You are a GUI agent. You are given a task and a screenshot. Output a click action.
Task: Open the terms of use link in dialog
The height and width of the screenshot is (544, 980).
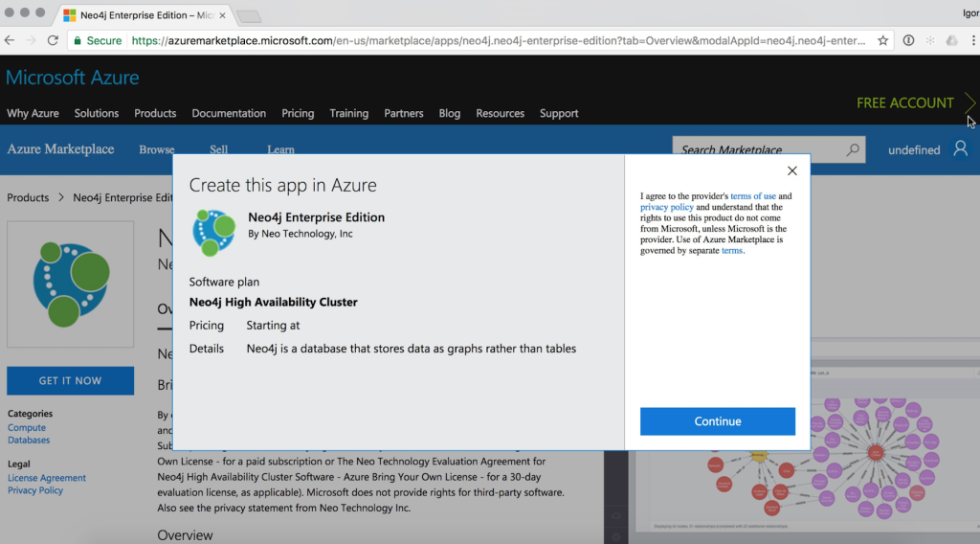click(x=753, y=195)
